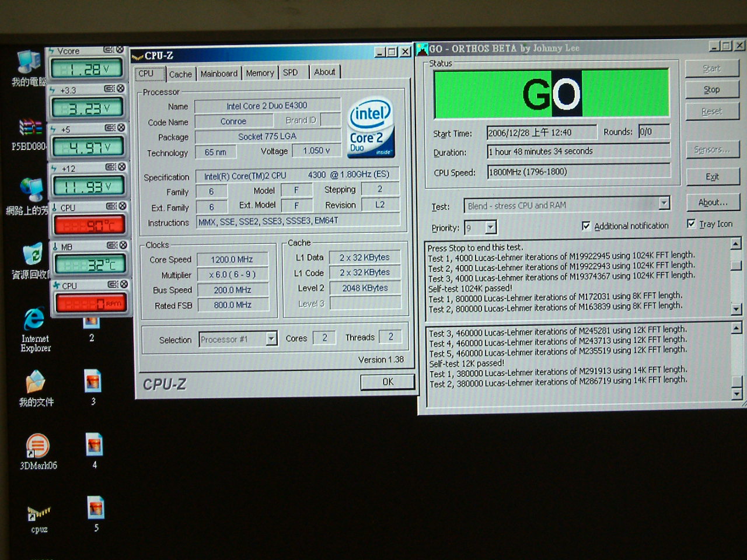This screenshot has width=747, height=560.
Task: Click the CPU Speed field showing 1800MHz
Action: pyautogui.click(x=578, y=171)
